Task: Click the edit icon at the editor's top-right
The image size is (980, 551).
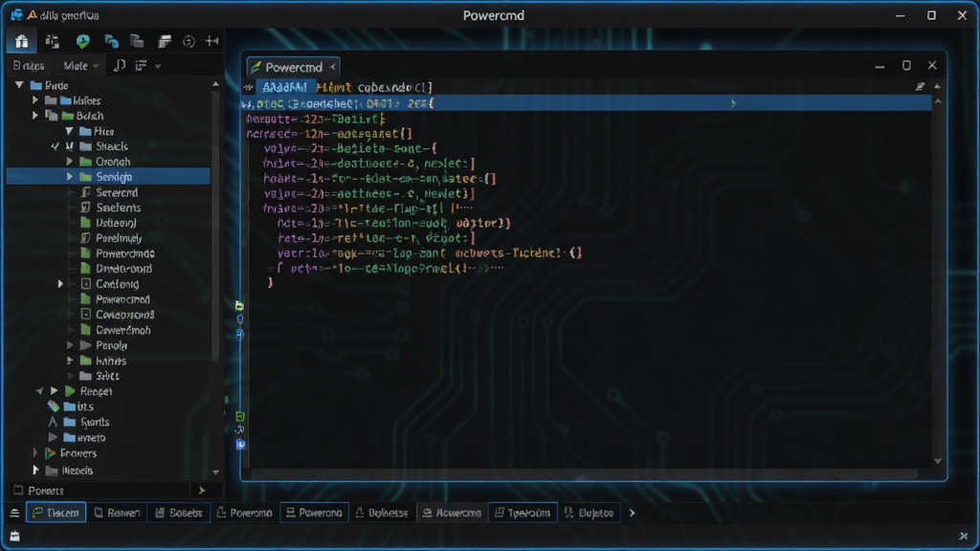Action: (920, 86)
